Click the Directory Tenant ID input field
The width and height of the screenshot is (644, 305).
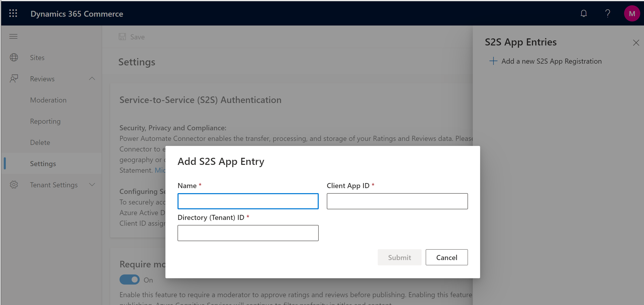click(x=248, y=233)
